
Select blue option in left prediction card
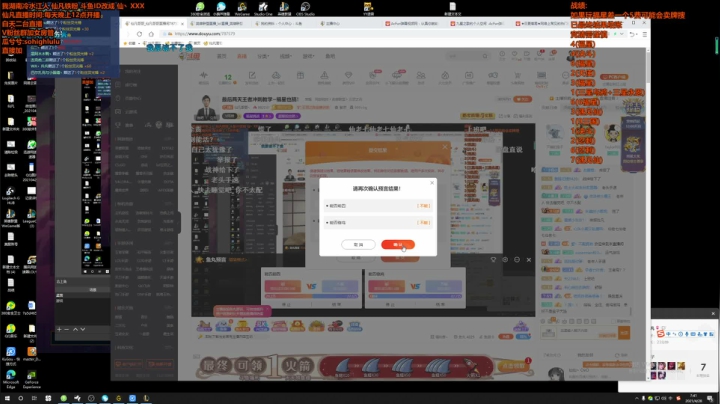pos(340,286)
